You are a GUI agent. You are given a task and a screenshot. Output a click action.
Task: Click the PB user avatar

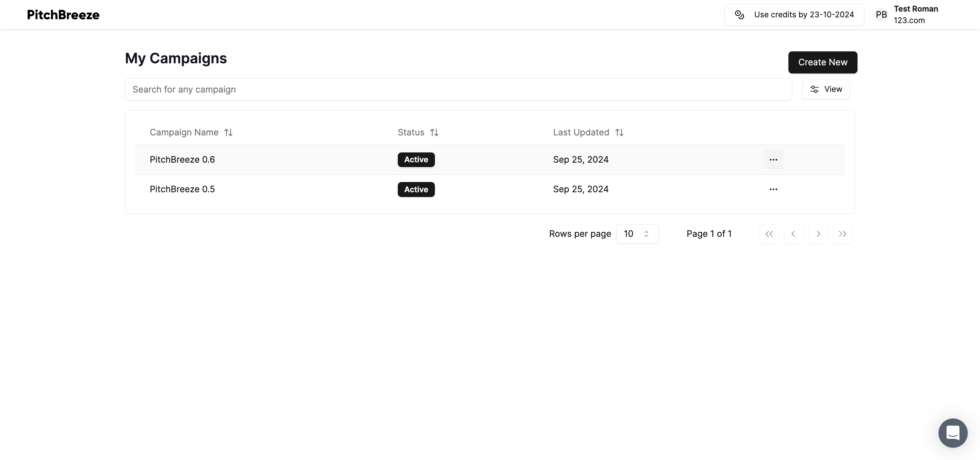[x=881, y=15]
